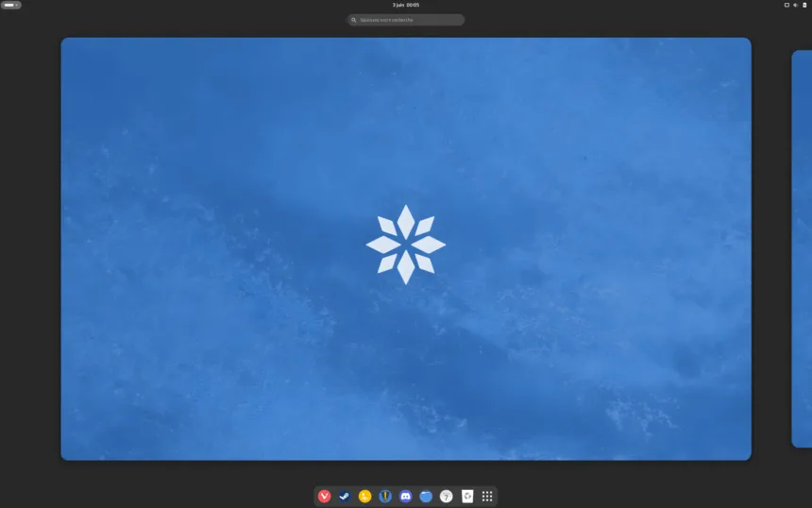
Task: Click the workspace indicator pill in top-left corner
Action: [x=10, y=5]
